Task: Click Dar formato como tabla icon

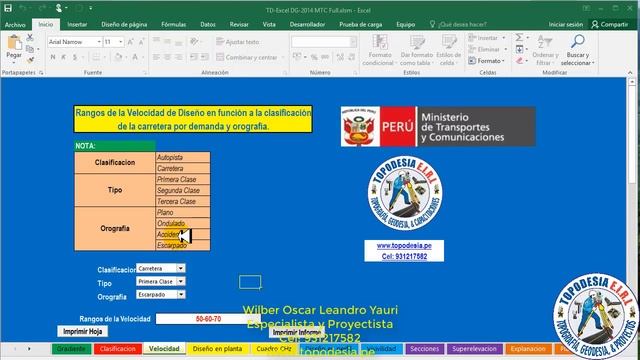Action: pos(416,50)
